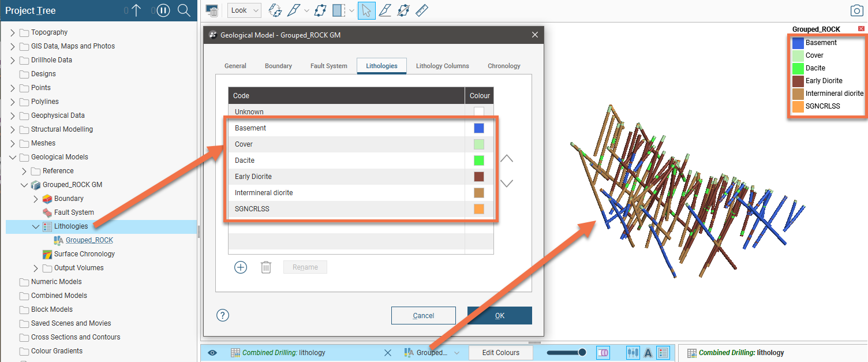The height and width of the screenshot is (362, 868).
Task: Switch to the Chronology tab
Action: click(x=504, y=66)
